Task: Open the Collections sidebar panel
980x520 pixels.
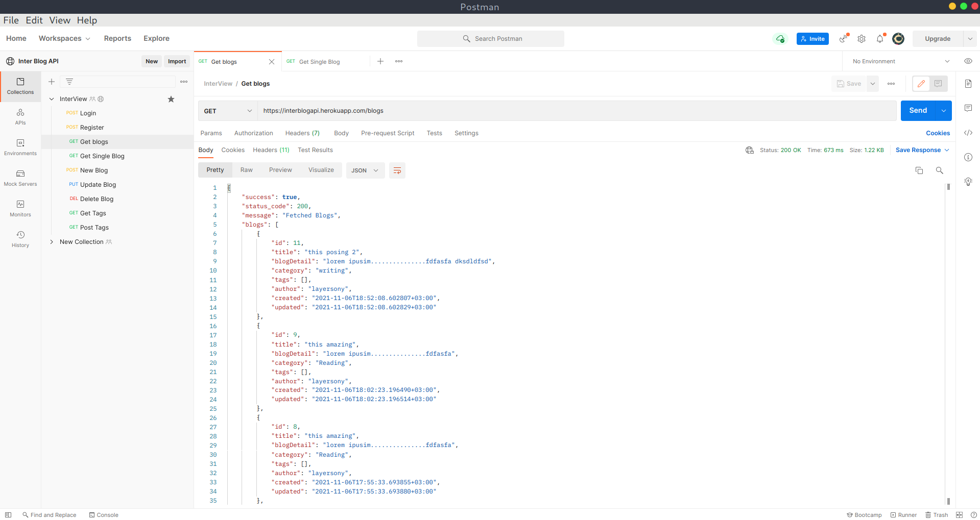Action: tap(20, 86)
